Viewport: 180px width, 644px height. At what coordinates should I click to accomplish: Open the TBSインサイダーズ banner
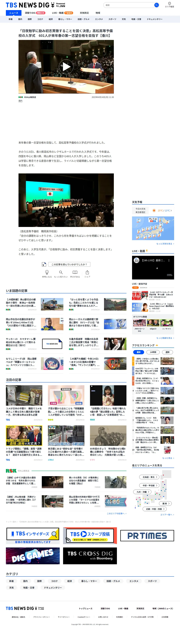[x=33, y=536]
